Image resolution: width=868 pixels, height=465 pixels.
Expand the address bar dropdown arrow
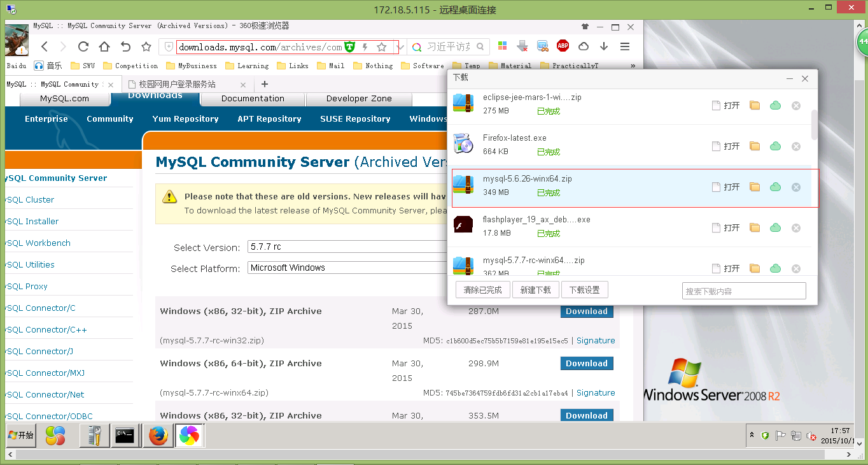point(400,47)
